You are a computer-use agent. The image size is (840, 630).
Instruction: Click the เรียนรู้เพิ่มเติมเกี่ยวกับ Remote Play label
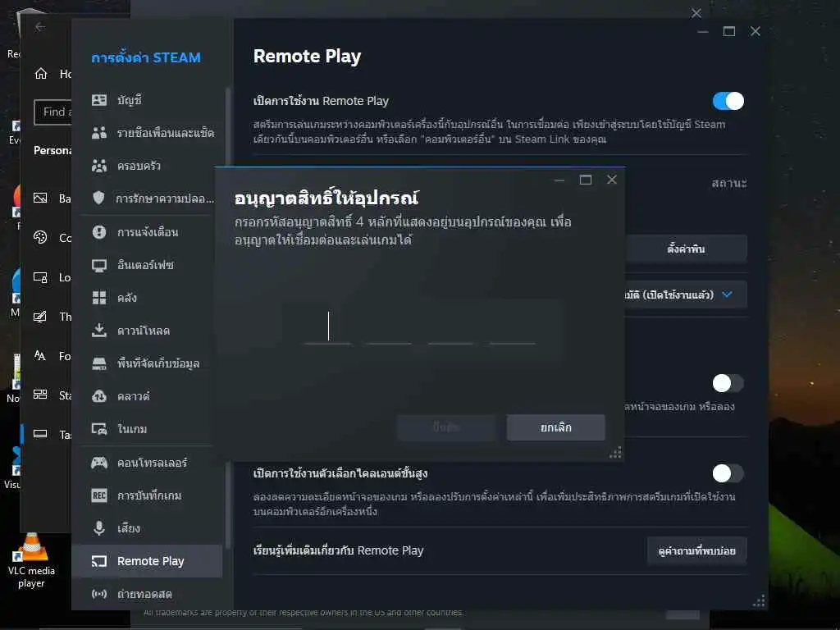(x=339, y=550)
